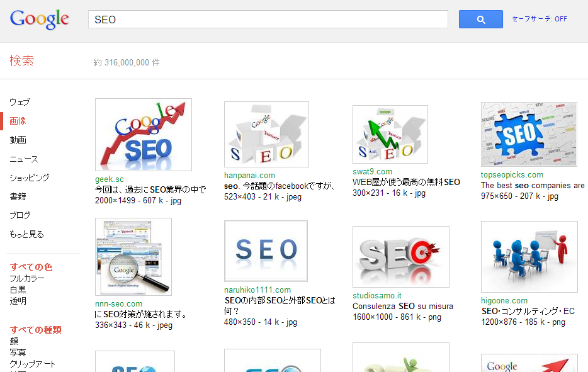Switch to the 動画 search category
This screenshot has width=588, height=372.
tap(18, 140)
